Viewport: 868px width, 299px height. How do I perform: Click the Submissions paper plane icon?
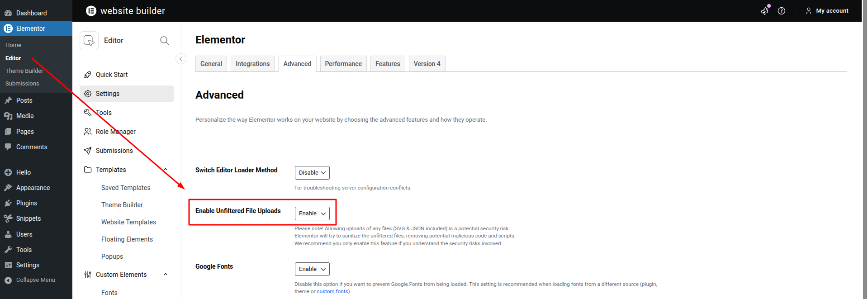pyautogui.click(x=88, y=151)
